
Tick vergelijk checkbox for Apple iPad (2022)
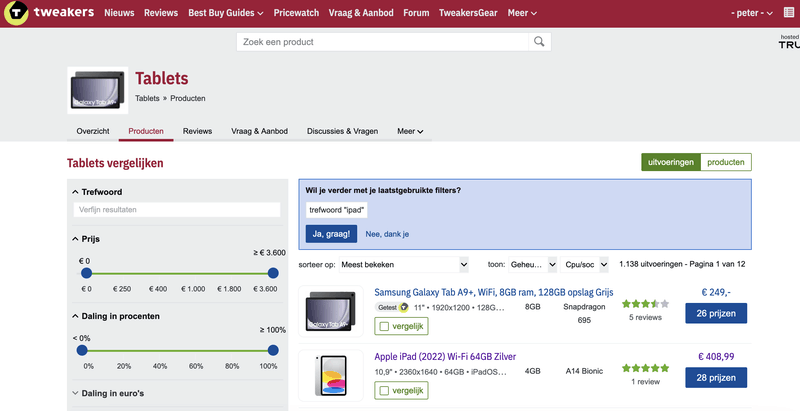click(385, 391)
